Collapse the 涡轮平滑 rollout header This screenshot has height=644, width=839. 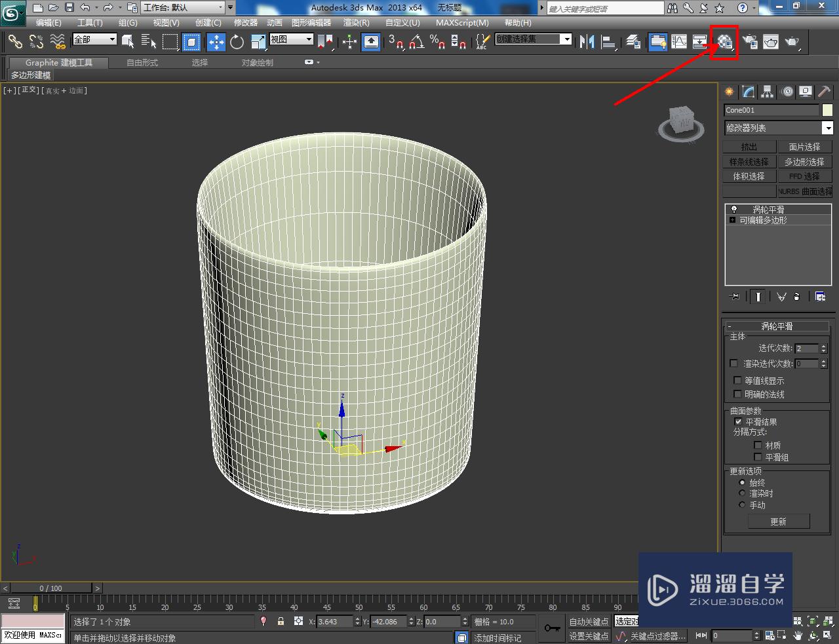point(777,326)
